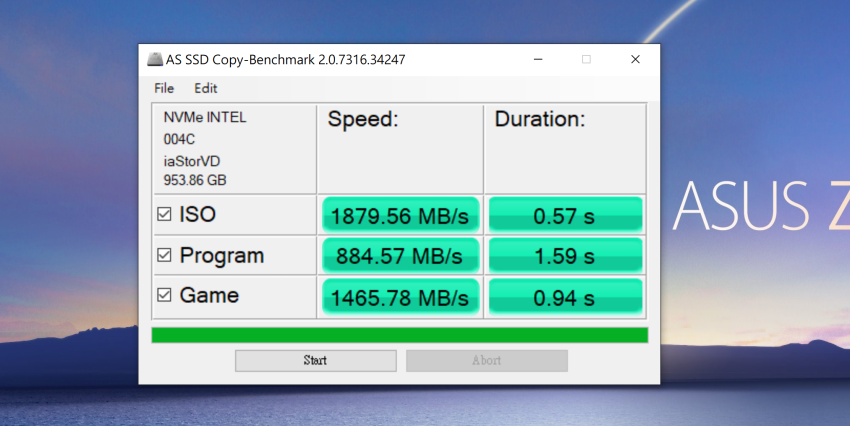Minimize the AS SSD Copy-Benchmark window
Screen dimensions: 850x426
coord(538,59)
